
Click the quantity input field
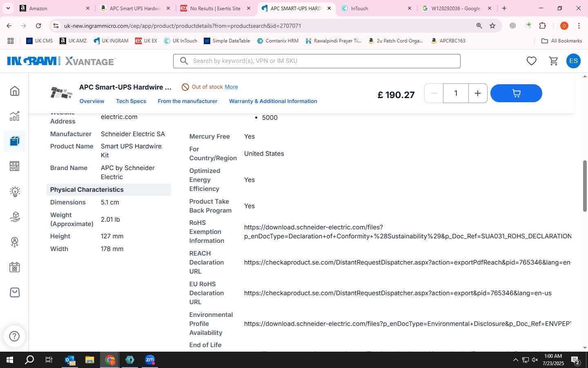(x=456, y=93)
